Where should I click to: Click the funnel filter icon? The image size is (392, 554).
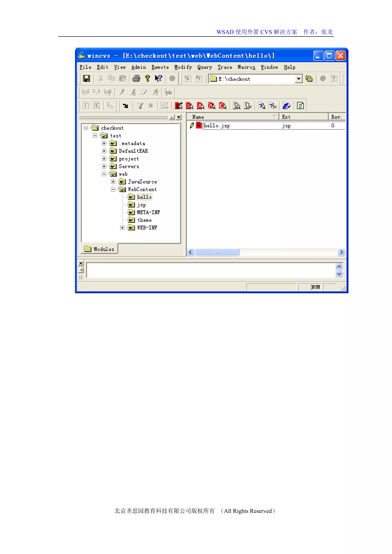coord(140,106)
